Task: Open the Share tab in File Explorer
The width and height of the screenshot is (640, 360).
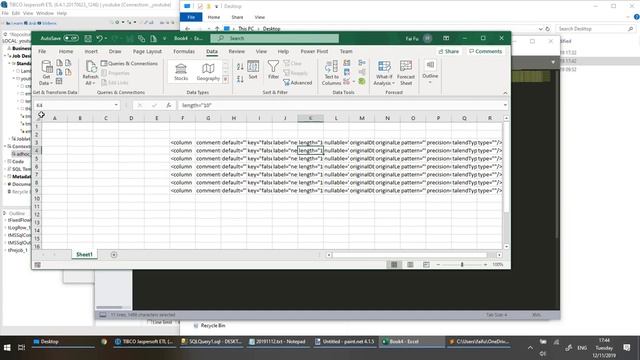Action: coord(237,17)
